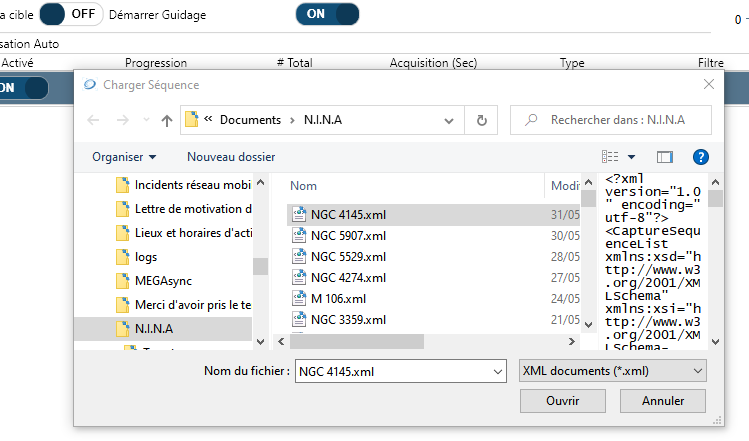Viewport: 749px width, 441px height.
Task: Open the Organiser menu
Action: click(x=124, y=157)
